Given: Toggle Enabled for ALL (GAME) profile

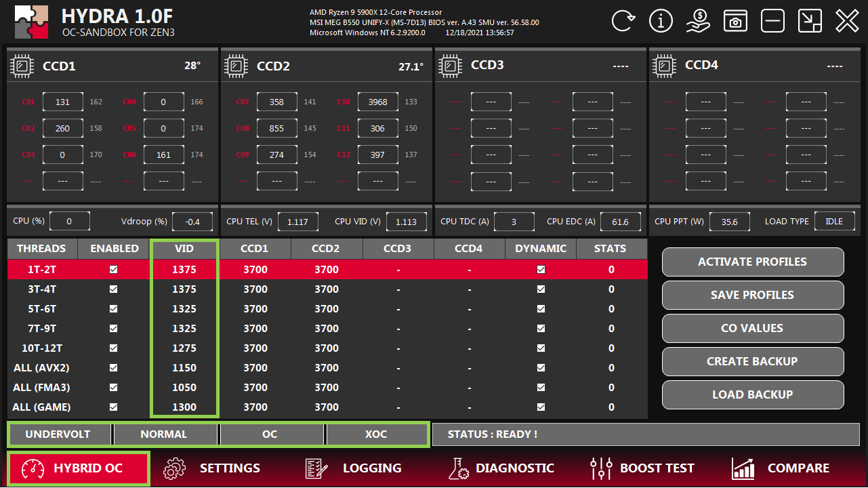Looking at the screenshot, I should click(x=114, y=407).
